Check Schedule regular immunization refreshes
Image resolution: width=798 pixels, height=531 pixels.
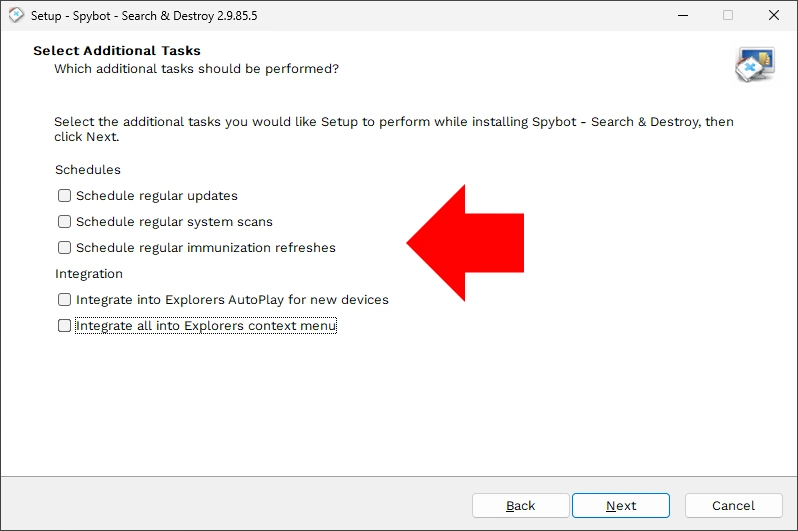pyautogui.click(x=64, y=247)
